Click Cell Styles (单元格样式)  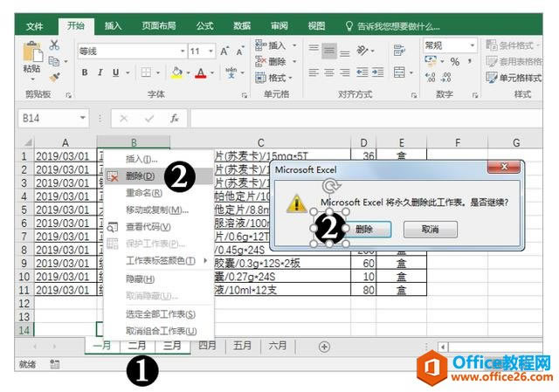point(514,78)
